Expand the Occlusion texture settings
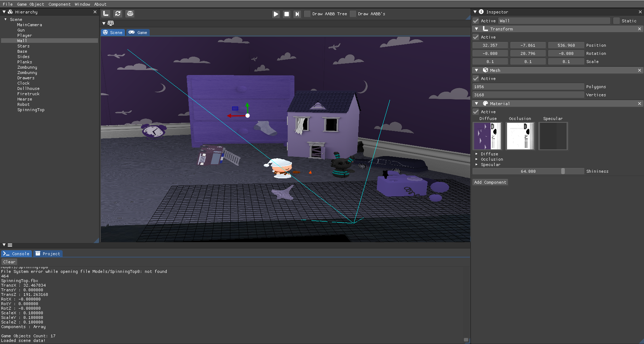 point(477,159)
